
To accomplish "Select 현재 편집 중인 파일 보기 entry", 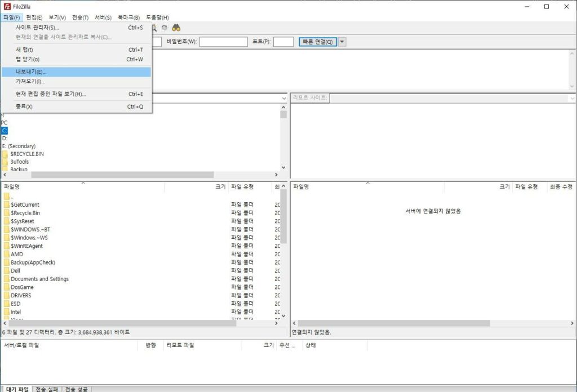I will (77, 94).
